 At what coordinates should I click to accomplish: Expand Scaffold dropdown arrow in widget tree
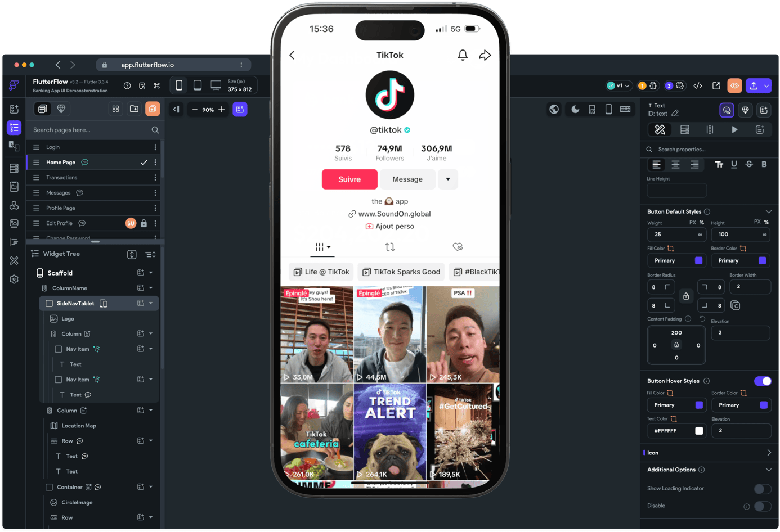click(x=151, y=273)
